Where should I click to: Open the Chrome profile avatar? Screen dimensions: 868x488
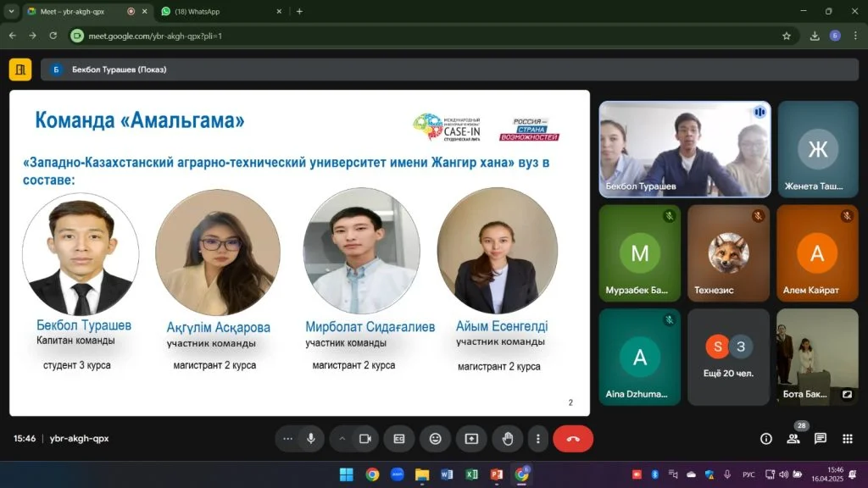tap(835, 36)
